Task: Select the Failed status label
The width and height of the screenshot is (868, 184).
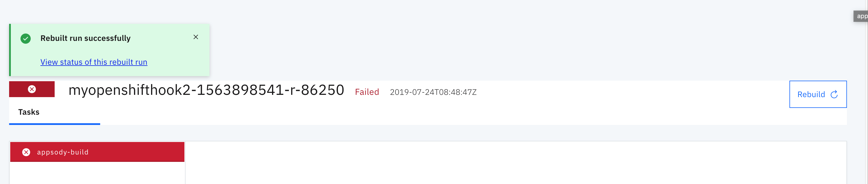Action: [x=367, y=92]
